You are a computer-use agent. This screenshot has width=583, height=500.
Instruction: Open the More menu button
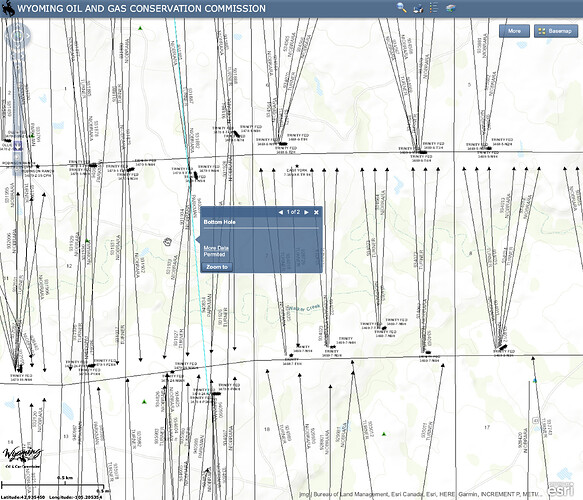[x=514, y=31]
